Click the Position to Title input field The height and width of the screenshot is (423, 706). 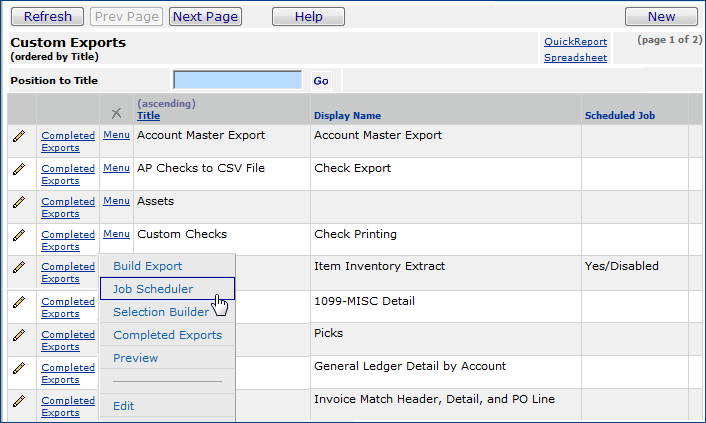click(237, 80)
